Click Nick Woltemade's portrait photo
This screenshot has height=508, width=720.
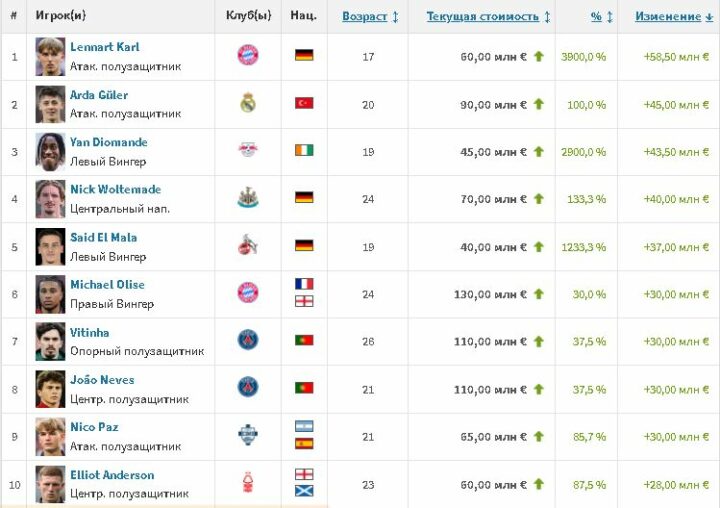point(50,198)
